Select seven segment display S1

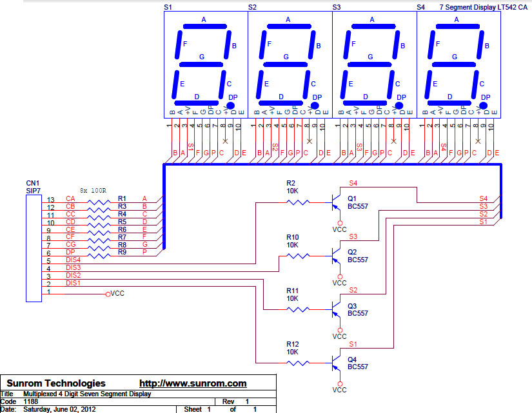coord(205,61)
